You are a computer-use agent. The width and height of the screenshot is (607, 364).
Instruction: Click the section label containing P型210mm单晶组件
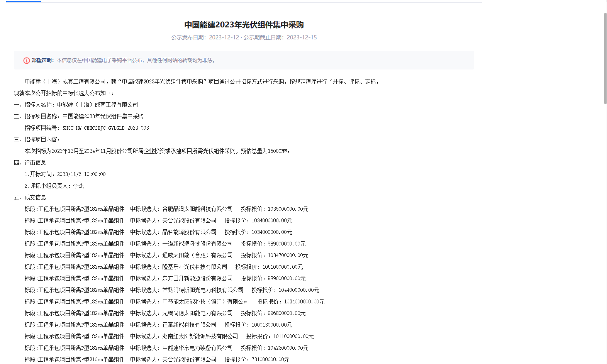tap(75, 359)
